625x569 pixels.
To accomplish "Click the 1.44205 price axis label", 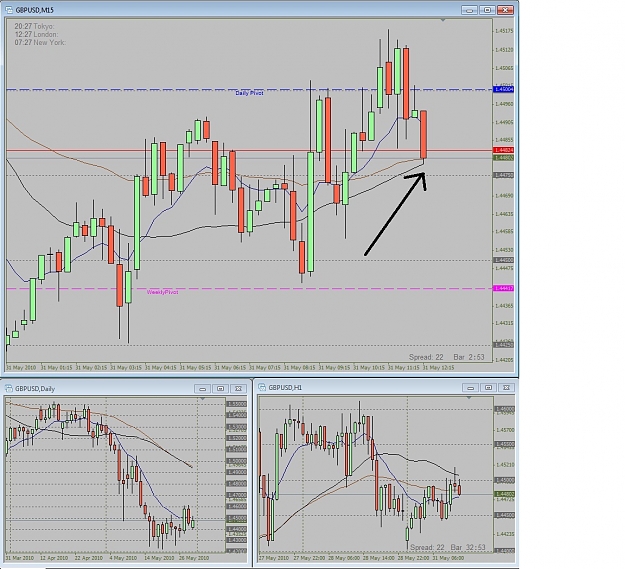I will pos(504,360).
